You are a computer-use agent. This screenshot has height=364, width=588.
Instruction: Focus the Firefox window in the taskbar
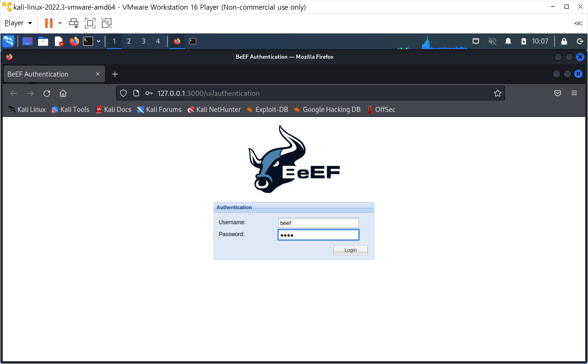point(177,41)
